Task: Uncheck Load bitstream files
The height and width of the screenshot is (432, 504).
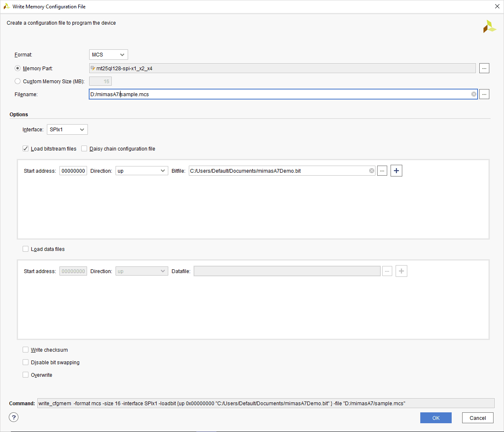Action: 26,149
